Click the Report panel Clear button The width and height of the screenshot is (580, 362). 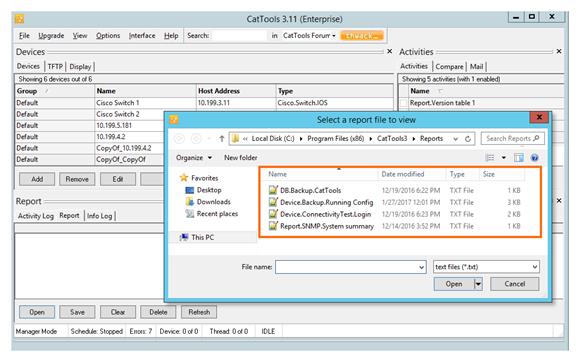pyautogui.click(x=118, y=312)
